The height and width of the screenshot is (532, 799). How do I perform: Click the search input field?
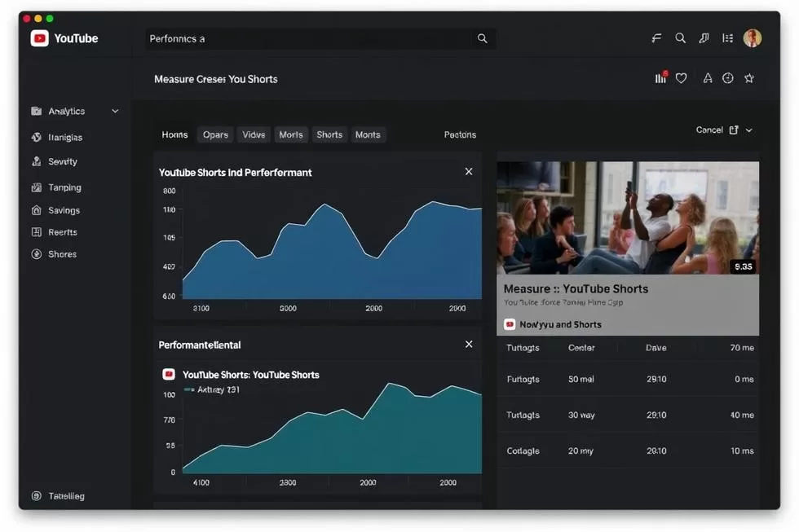click(x=320, y=38)
